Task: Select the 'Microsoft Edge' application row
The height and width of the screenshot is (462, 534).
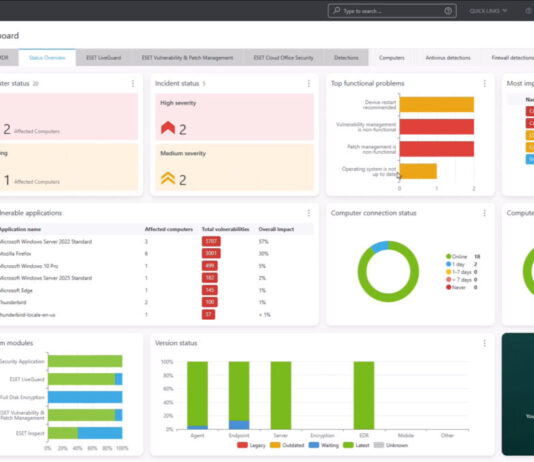Action: pyautogui.click(x=157, y=290)
